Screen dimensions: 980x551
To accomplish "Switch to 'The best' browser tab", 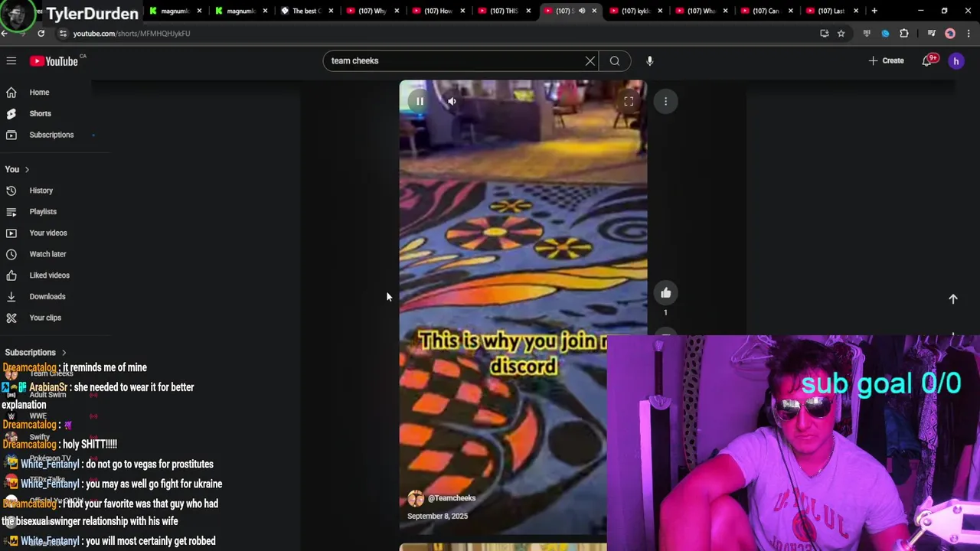I will [x=305, y=11].
